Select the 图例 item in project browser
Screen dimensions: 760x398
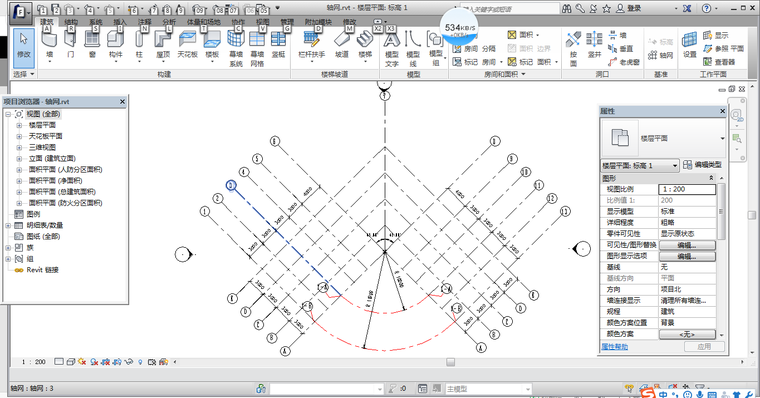33,214
